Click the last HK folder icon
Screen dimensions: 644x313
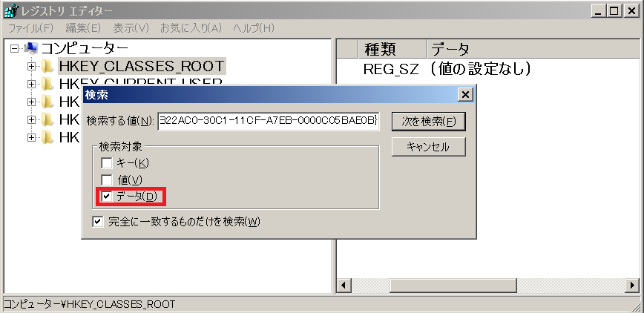[x=48, y=137]
